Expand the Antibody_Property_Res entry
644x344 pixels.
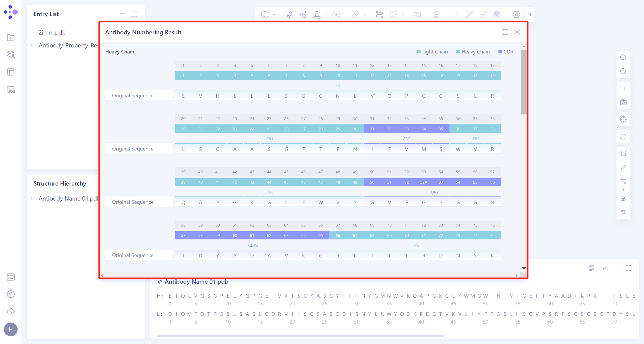[x=32, y=45]
